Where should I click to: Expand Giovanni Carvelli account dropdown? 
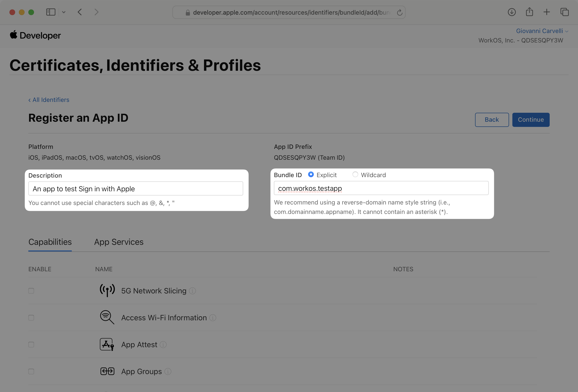click(542, 31)
